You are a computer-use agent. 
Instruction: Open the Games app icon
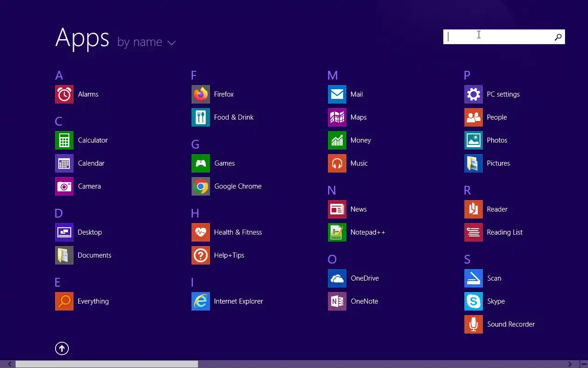(201, 163)
